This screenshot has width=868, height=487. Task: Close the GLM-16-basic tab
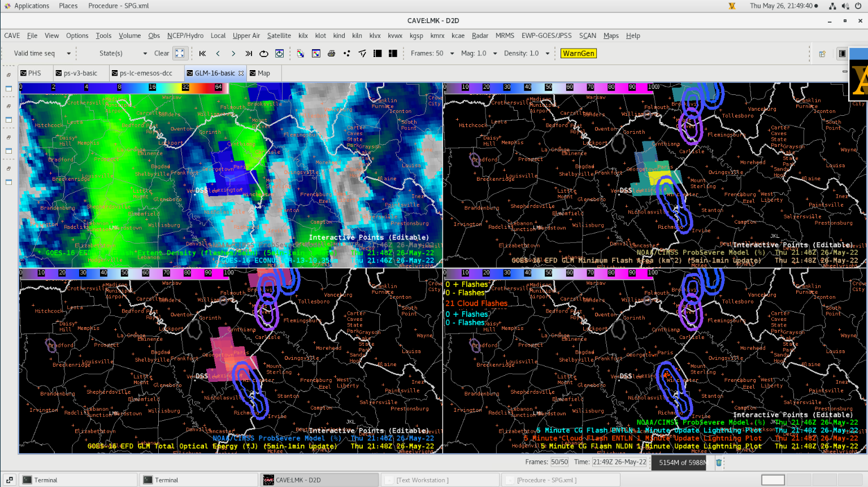tap(241, 73)
